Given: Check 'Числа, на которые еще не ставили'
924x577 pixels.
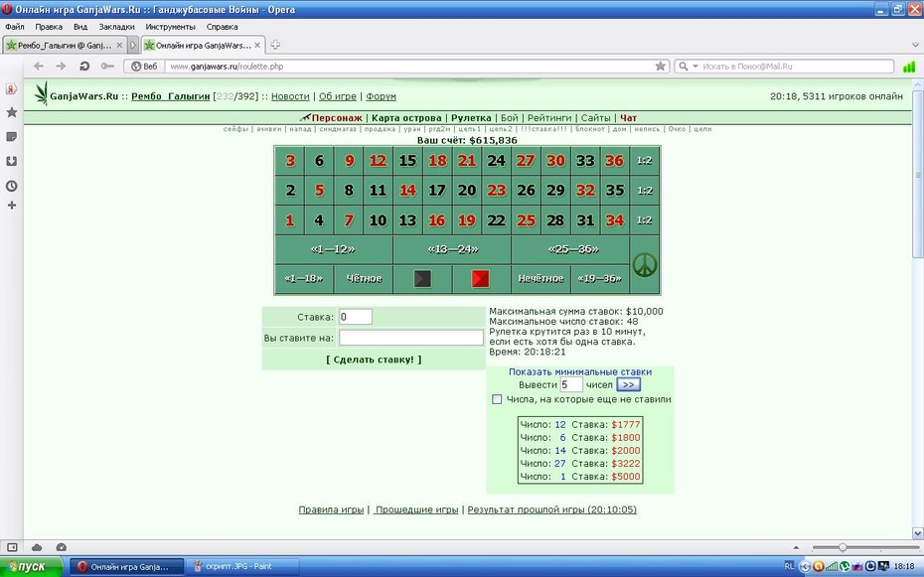Looking at the screenshot, I should tap(497, 399).
